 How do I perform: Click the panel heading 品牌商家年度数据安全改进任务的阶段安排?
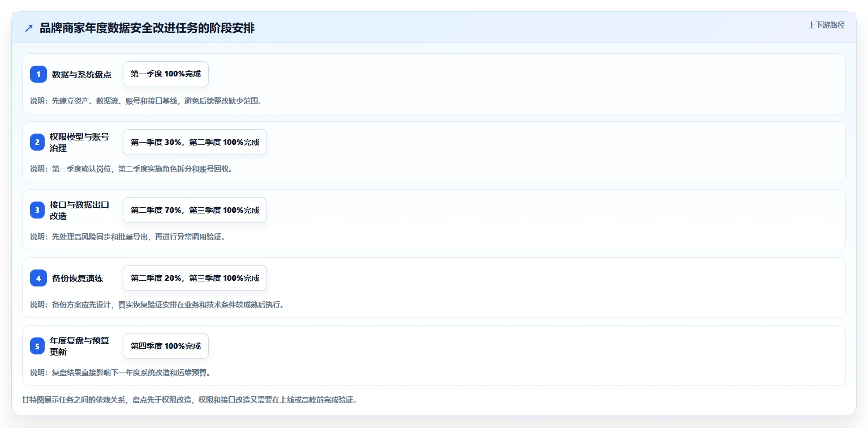pos(147,28)
